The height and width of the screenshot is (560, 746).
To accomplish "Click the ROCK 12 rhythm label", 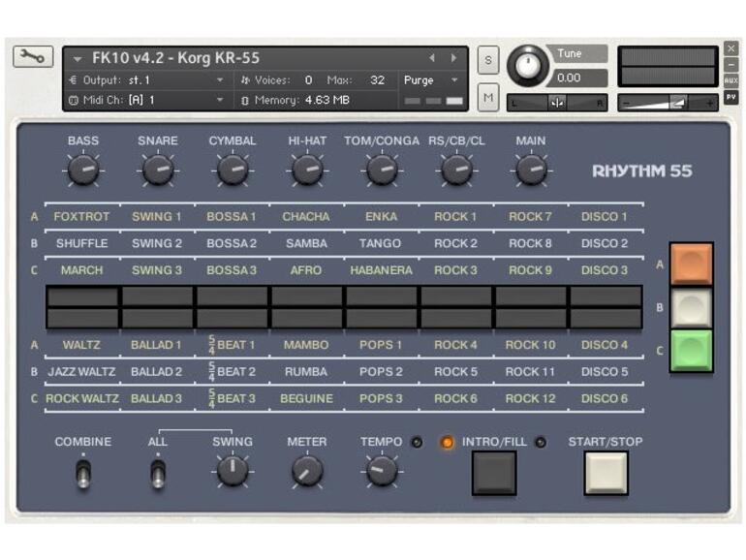I will [x=530, y=398].
